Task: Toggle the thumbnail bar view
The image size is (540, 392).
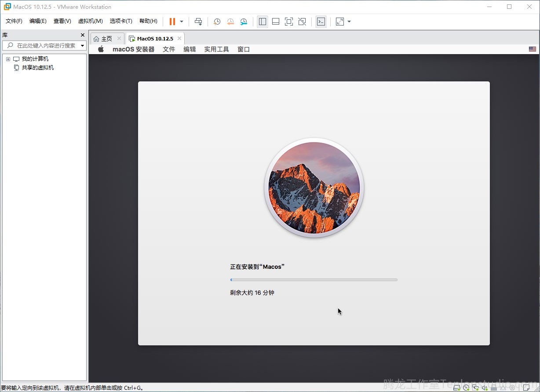Action: [276, 22]
